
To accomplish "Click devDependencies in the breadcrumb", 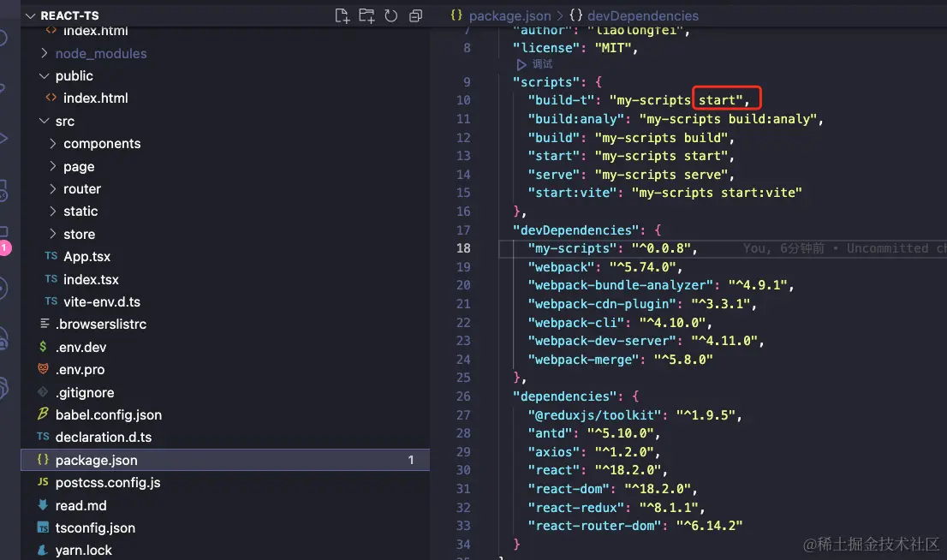I will (642, 15).
